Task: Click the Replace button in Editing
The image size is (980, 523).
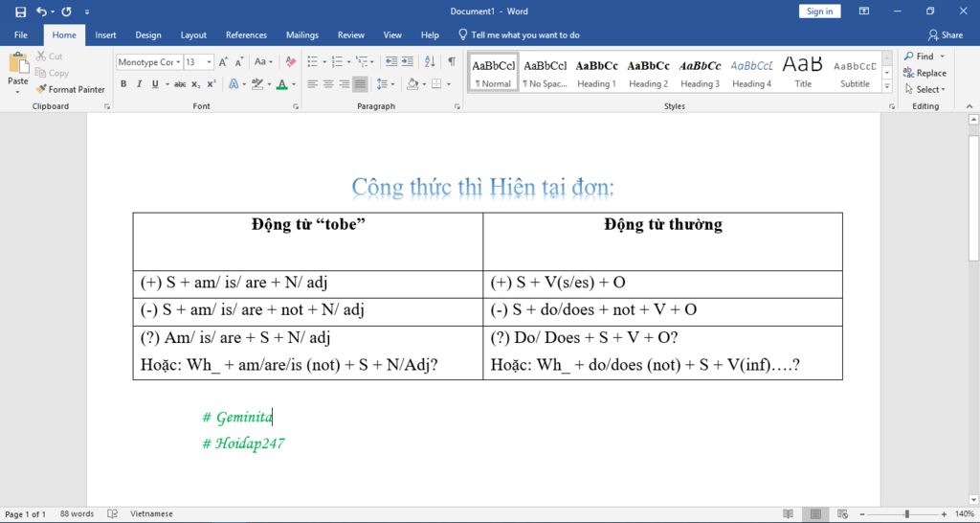Action: [x=925, y=73]
